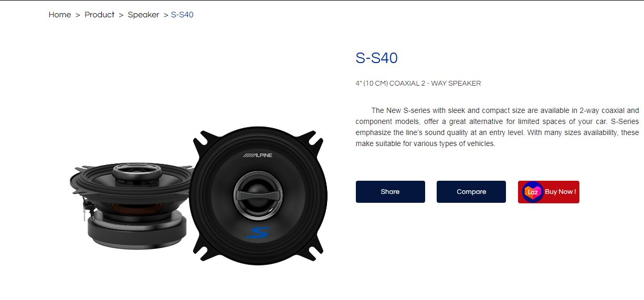Click the 4" (10 CM) COAXIAL 2 - WAY SPEAKER subtitle
This screenshot has height=300, width=644.
click(418, 83)
